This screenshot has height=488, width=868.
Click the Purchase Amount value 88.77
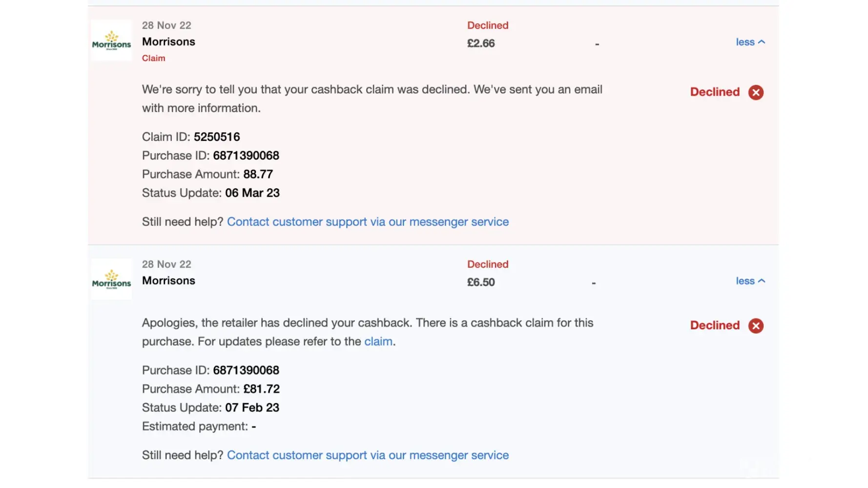[258, 174]
